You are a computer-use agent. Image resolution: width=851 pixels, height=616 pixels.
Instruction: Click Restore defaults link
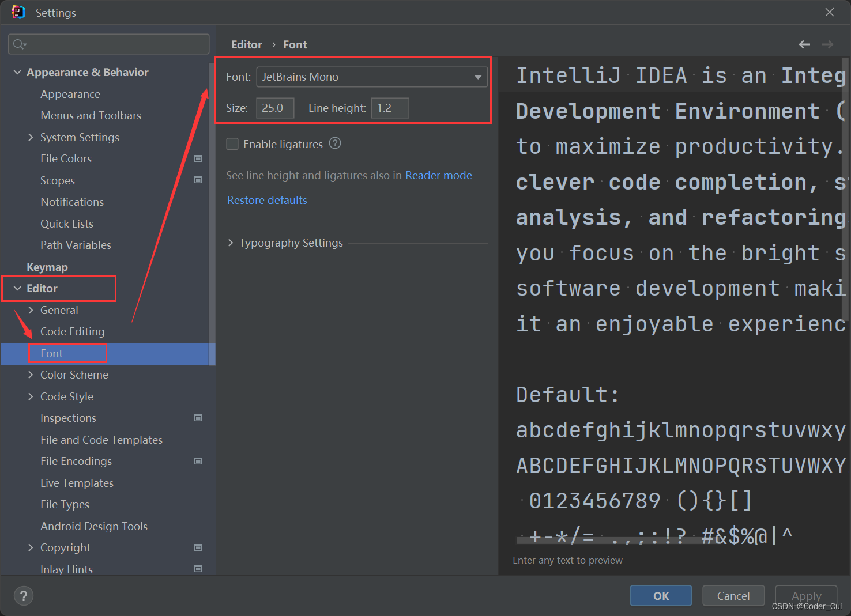(x=267, y=200)
